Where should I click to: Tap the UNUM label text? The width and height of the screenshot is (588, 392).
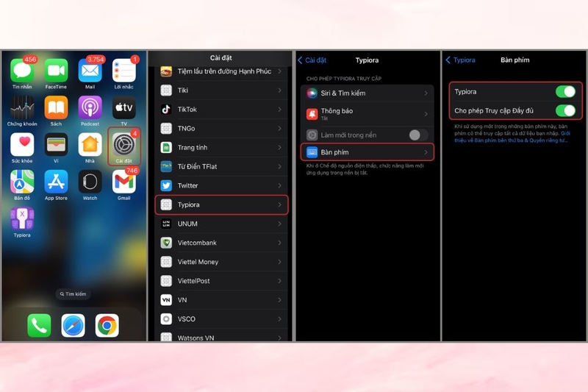187,224
